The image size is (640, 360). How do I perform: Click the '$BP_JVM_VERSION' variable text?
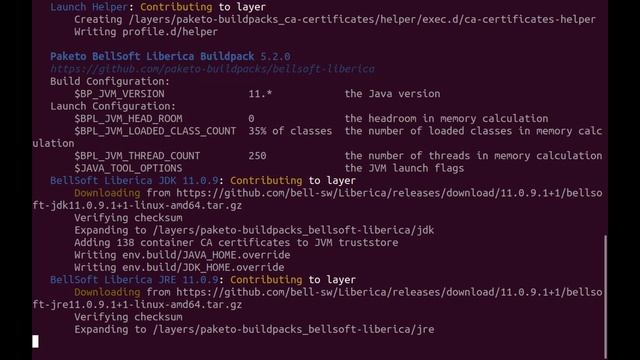pyautogui.click(x=119, y=94)
